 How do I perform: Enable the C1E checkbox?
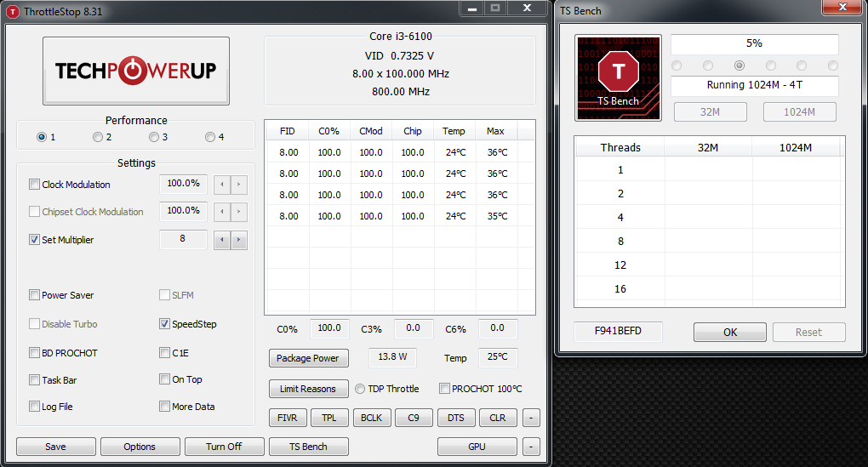(164, 352)
